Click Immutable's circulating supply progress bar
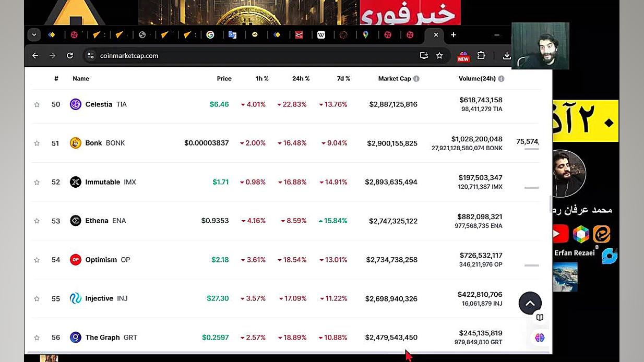 (531, 188)
